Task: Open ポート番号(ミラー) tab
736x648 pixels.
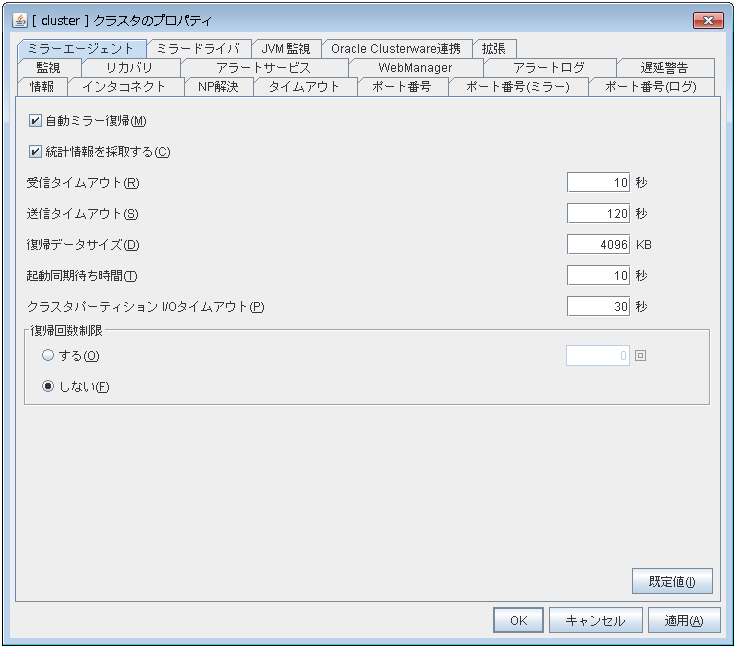Action: pos(518,87)
